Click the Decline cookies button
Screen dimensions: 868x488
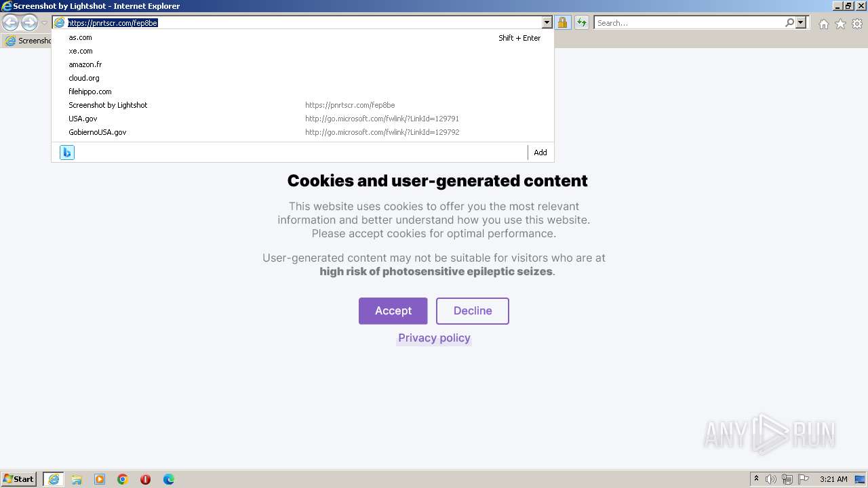(473, 311)
